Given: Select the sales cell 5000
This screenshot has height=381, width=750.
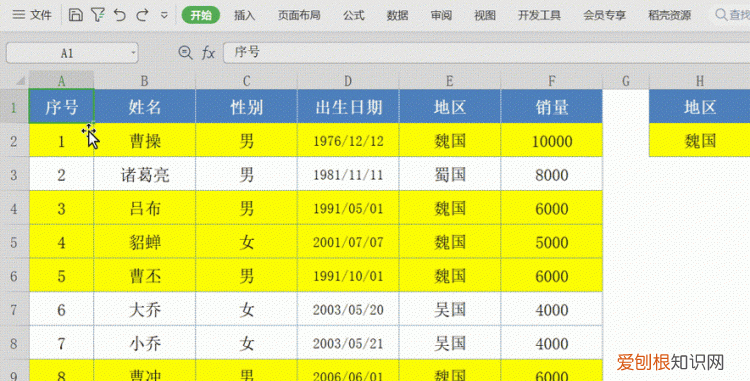Looking at the screenshot, I should point(551,242).
